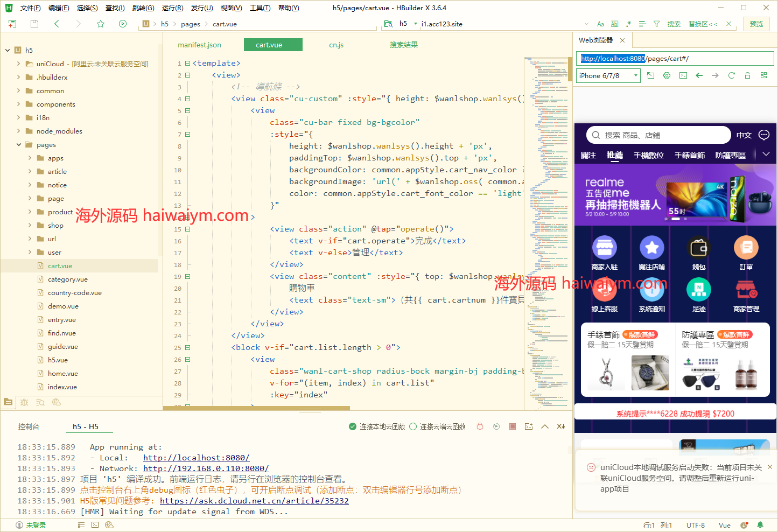The image size is (778, 532).
Task: Switch to the manifest.json editor tab
Action: coord(199,45)
